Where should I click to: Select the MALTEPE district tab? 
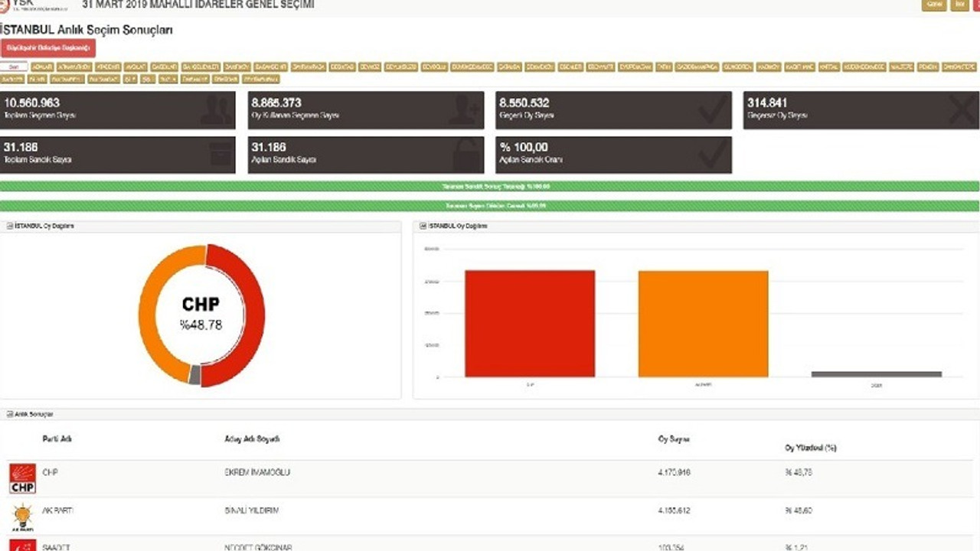pyautogui.click(x=901, y=67)
